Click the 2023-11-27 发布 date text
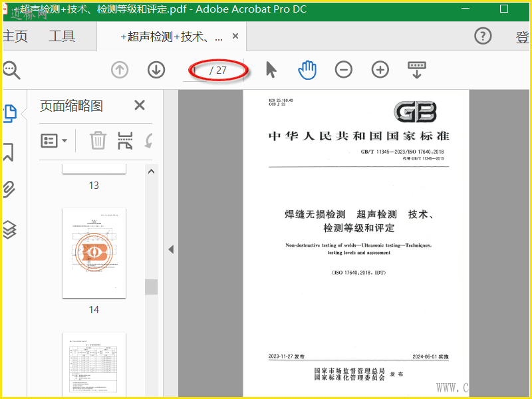Image resolution: width=532 pixels, height=399 pixels. [x=287, y=356]
